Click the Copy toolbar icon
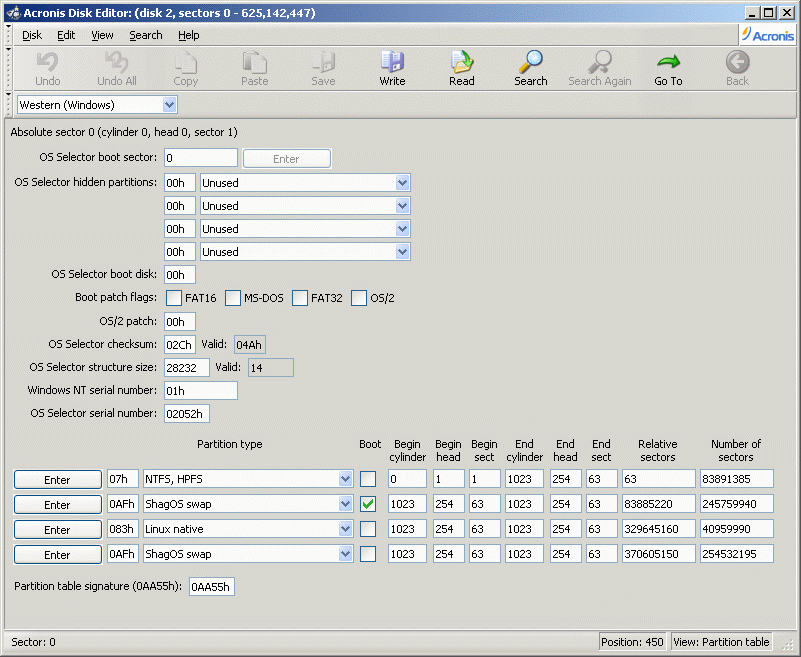This screenshot has height=657, width=801. point(185,68)
